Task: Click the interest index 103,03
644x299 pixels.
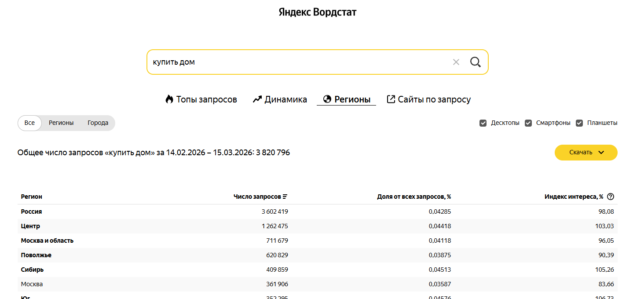Action: 604,226
